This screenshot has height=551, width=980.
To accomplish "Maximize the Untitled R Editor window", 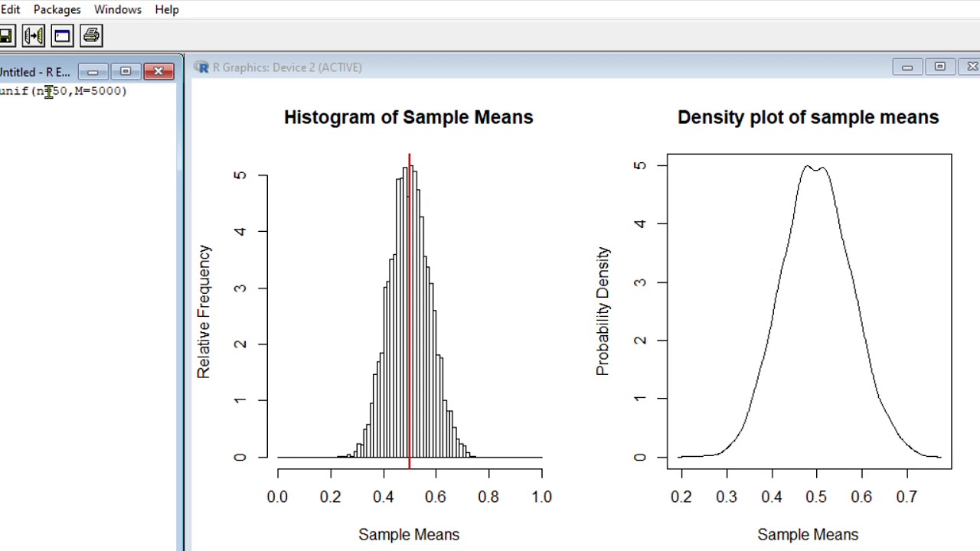I will (126, 72).
